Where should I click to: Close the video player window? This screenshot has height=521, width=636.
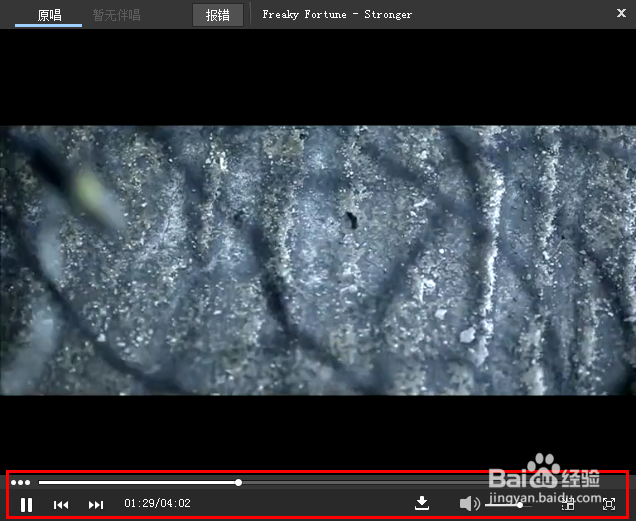click(621, 13)
